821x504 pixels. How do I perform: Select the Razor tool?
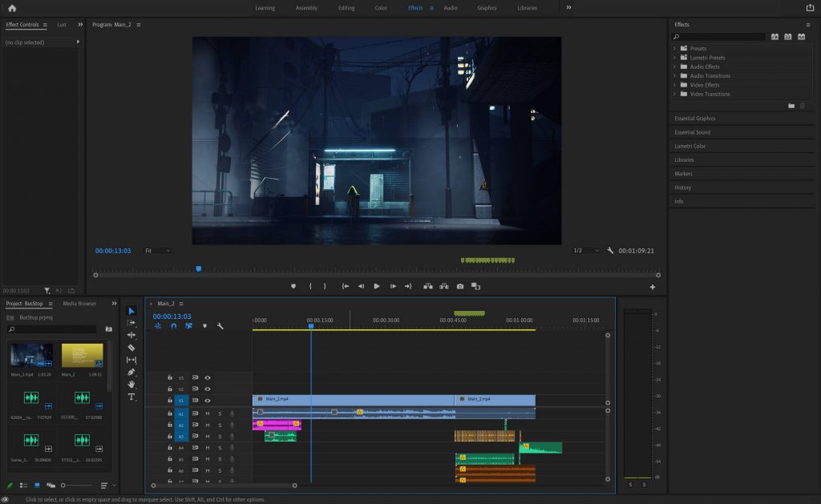coord(131,348)
